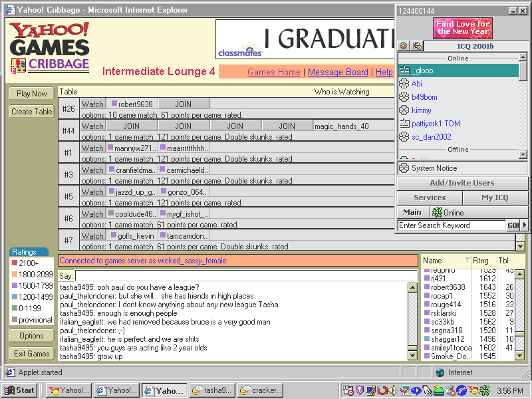Click the green ICQ flower tray icon
The height and width of the screenshot is (399, 532).
point(484,390)
